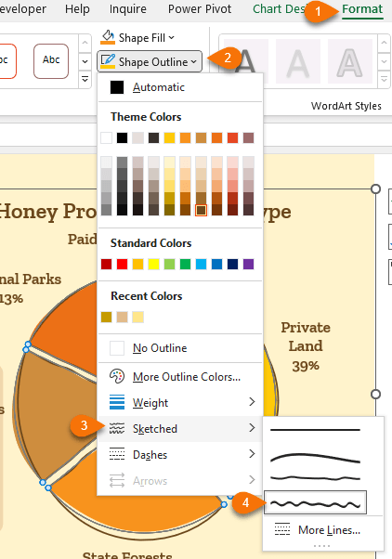This screenshot has width=392, height=559.
Task: Open the Inquire tab
Action: pyautogui.click(x=127, y=9)
